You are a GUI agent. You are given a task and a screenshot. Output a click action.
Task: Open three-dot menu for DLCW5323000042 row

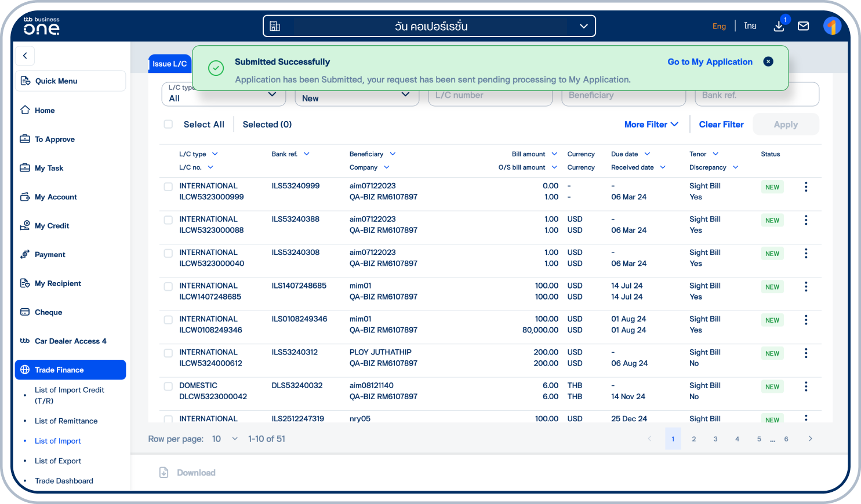coord(805,386)
